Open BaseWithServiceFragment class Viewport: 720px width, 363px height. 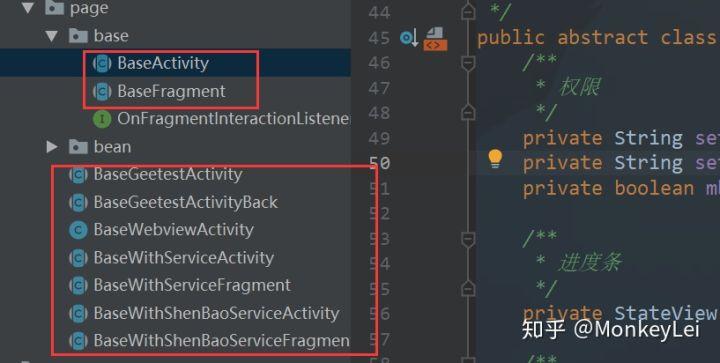(x=192, y=285)
